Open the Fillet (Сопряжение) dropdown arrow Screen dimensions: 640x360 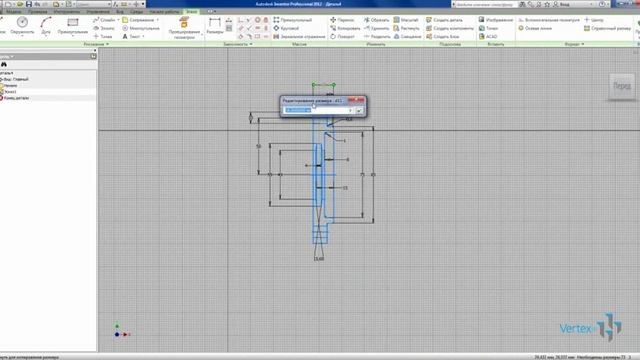158,20
